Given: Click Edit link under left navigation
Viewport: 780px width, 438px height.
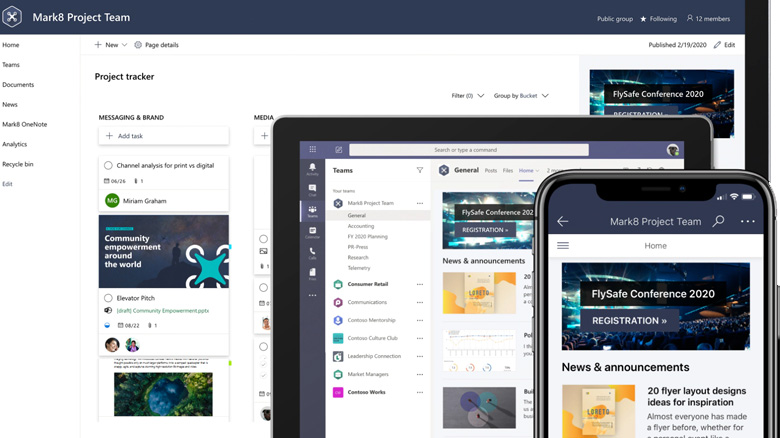Looking at the screenshot, I should 7,184.
